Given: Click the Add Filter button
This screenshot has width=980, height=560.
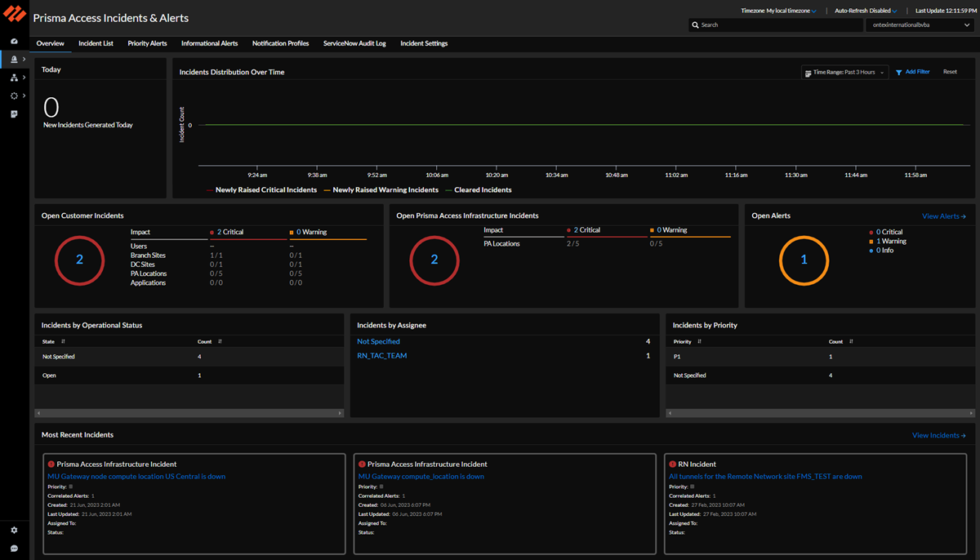Looking at the screenshot, I should [x=912, y=72].
